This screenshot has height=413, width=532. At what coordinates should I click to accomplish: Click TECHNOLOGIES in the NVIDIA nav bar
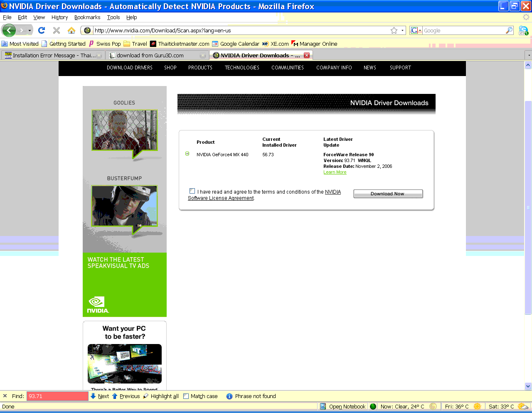(x=242, y=68)
